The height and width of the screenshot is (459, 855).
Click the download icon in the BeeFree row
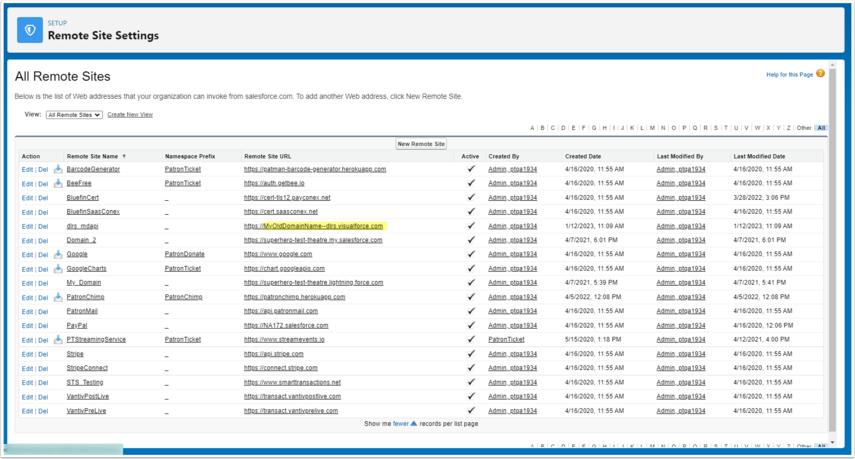pyautogui.click(x=58, y=183)
